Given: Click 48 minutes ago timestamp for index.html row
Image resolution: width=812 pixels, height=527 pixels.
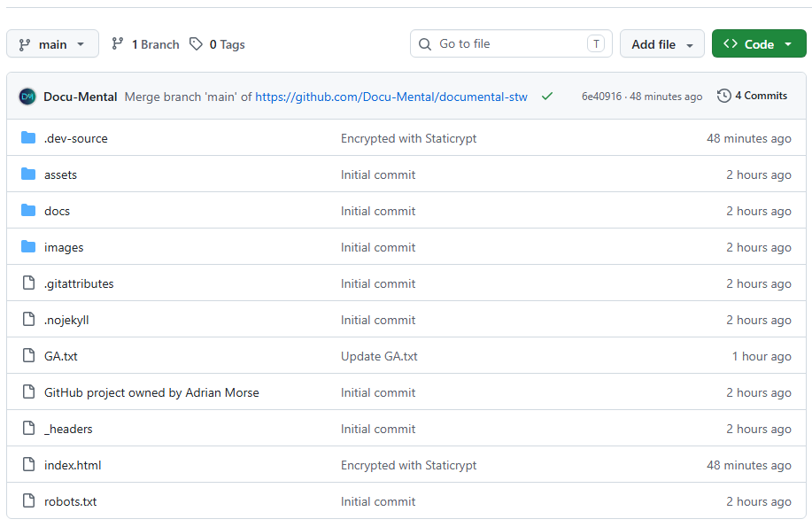Looking at the screenshot, I should 749,465.
